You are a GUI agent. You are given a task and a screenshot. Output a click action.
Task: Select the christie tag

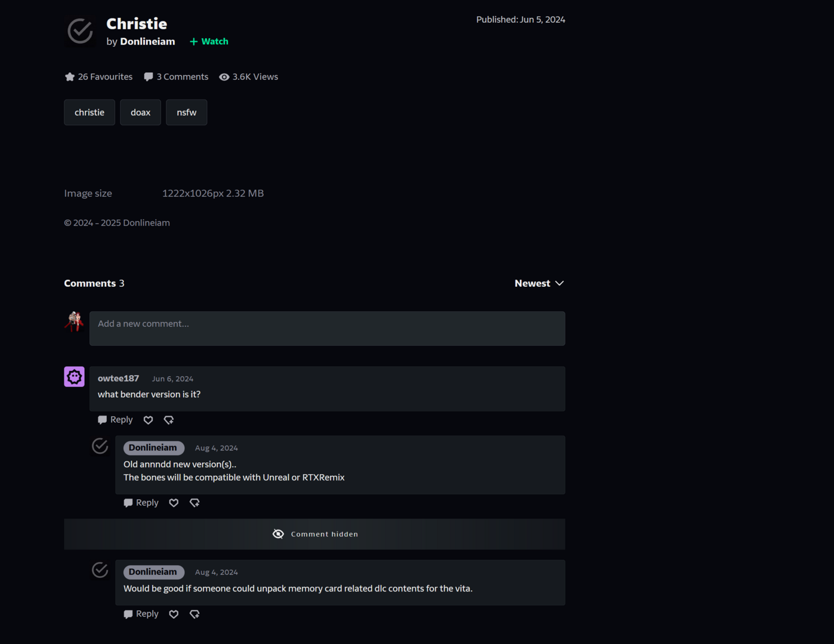click(x=89, y=112)
